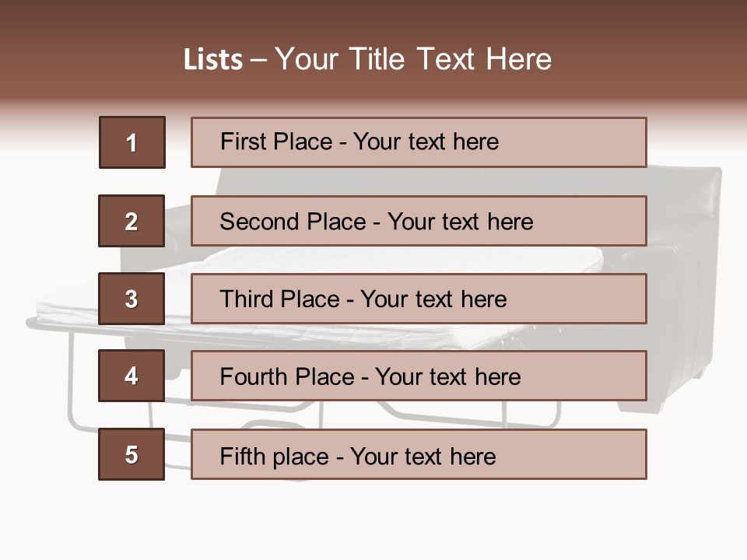This screenshot has height=560, width=747.
Task: Click the bold word "Lists" in title
Action: click(x=212, y=60)
